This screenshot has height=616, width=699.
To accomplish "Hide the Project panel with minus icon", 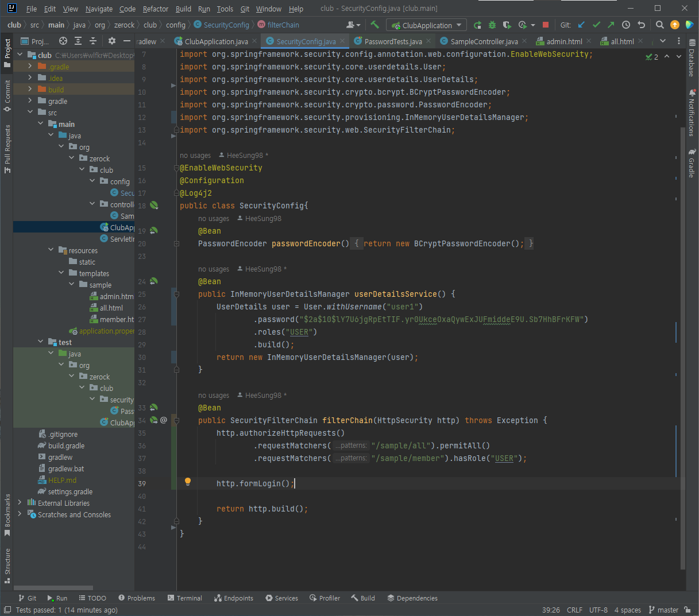I will point(127,41).
